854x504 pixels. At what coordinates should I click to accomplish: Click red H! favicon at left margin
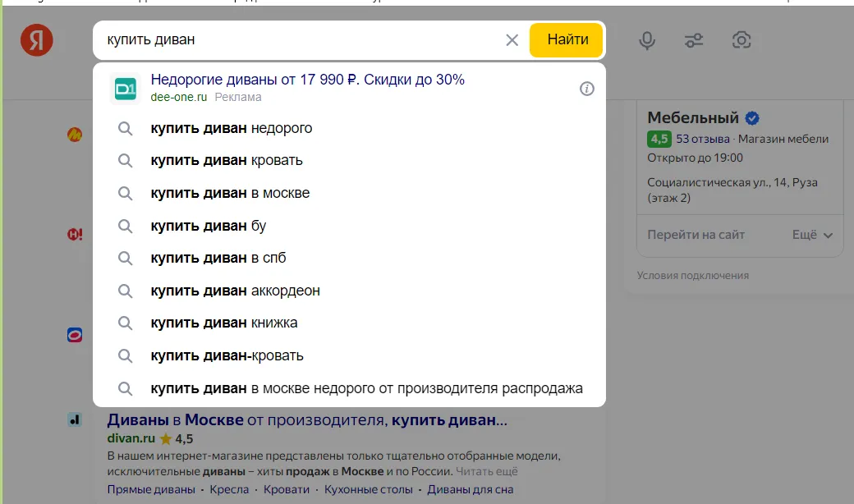coord(75,235)
